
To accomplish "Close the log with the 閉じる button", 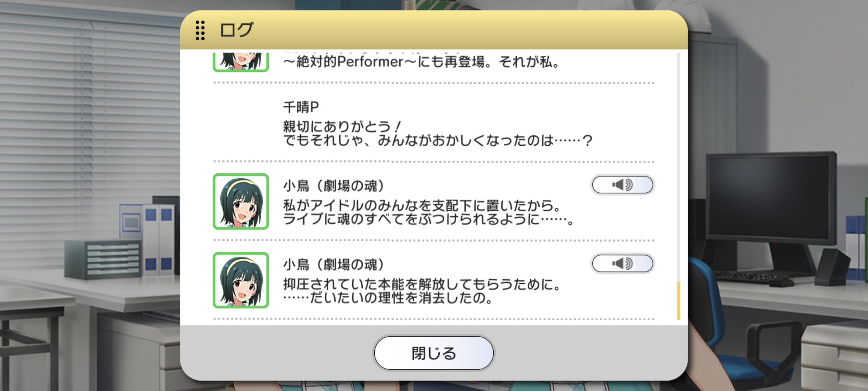I will pos(434,353).
